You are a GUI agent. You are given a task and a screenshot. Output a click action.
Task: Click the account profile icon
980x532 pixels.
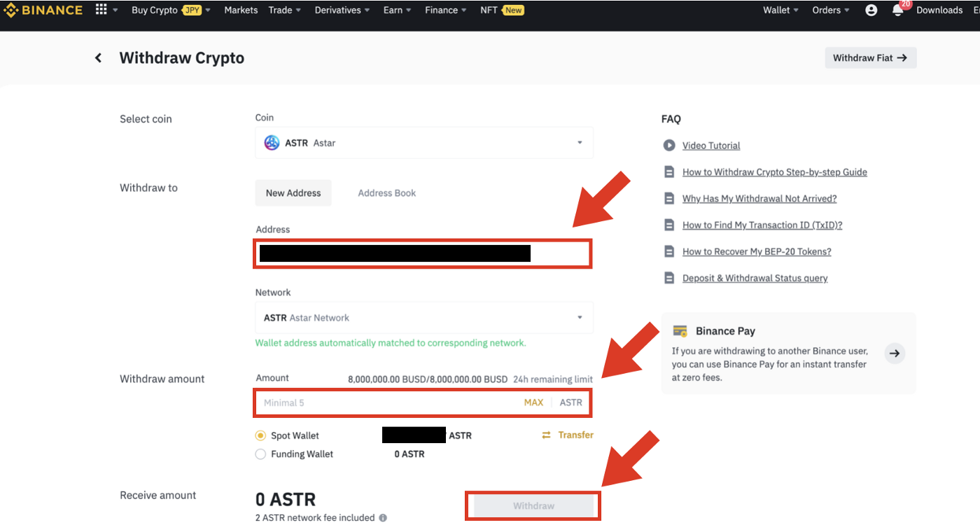coord(870,10)
